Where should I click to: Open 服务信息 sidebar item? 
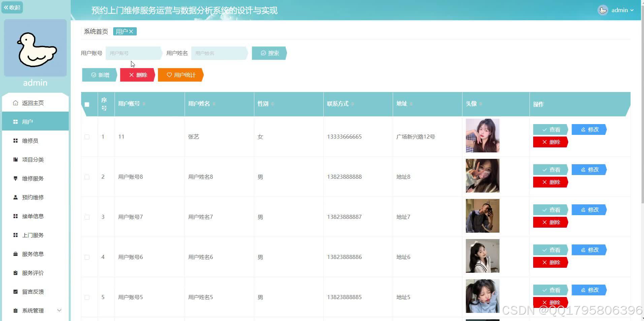click(35, 254)
